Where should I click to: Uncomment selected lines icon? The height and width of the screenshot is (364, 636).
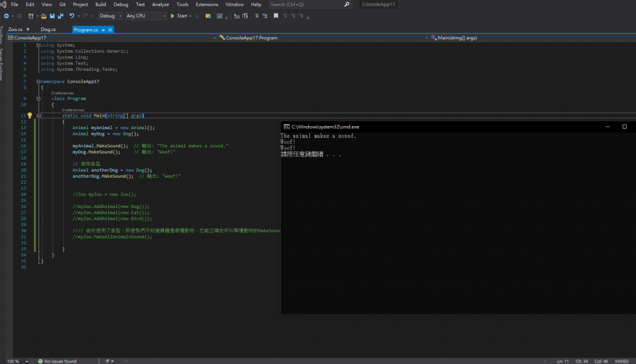click(x=265, y=16)
